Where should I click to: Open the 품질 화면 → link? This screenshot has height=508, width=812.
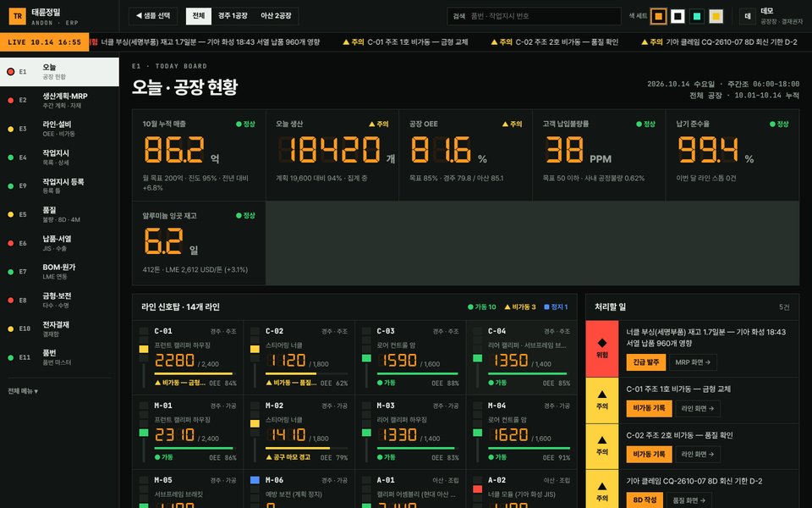coord(689,500)
